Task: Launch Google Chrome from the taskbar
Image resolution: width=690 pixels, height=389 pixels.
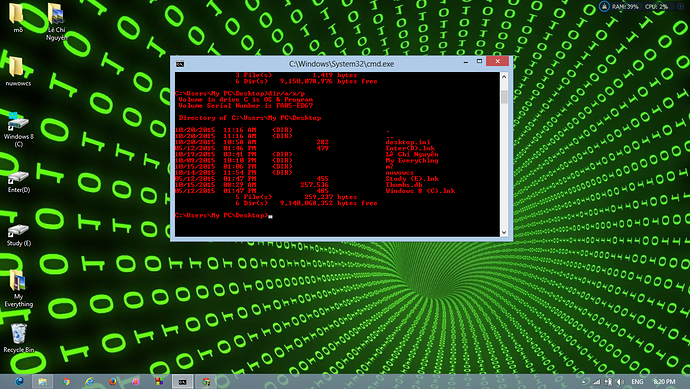Action: [x=66, y=382]
